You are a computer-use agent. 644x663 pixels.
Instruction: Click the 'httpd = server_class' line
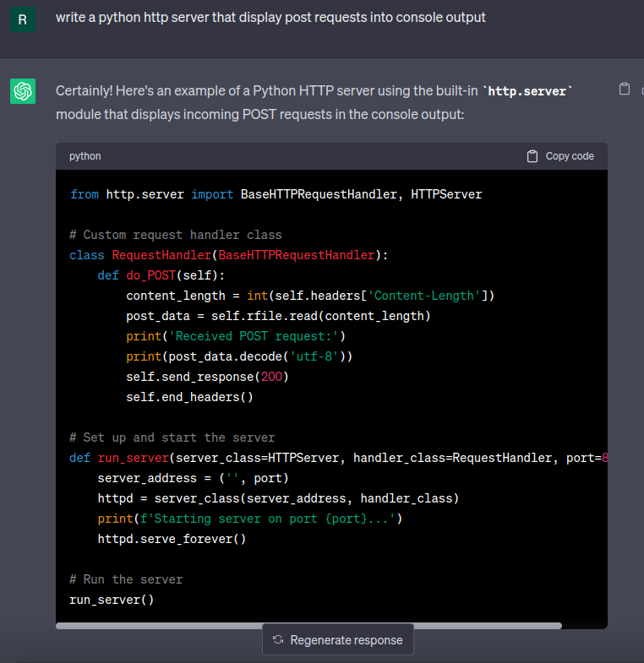(278, 498)
